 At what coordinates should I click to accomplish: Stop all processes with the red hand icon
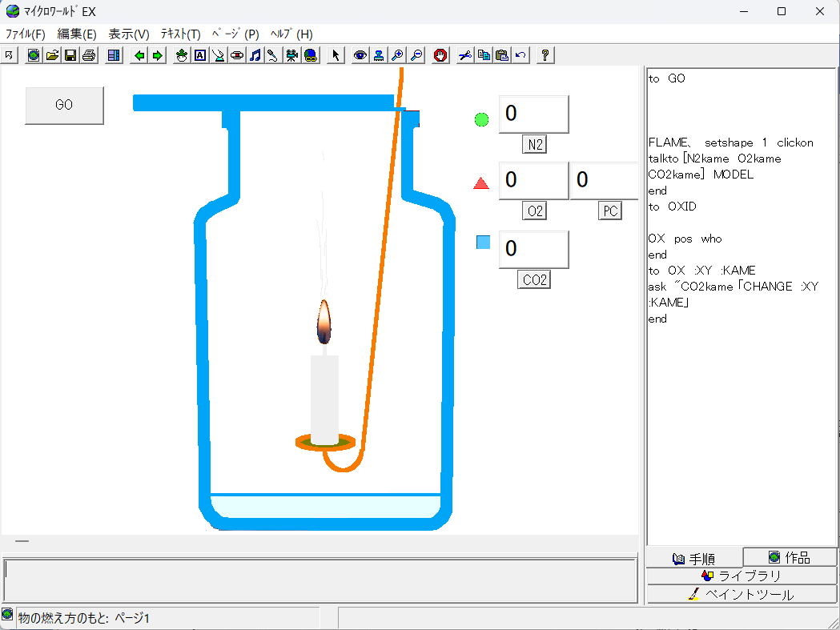pyautogui.click(x=441, y=55)
